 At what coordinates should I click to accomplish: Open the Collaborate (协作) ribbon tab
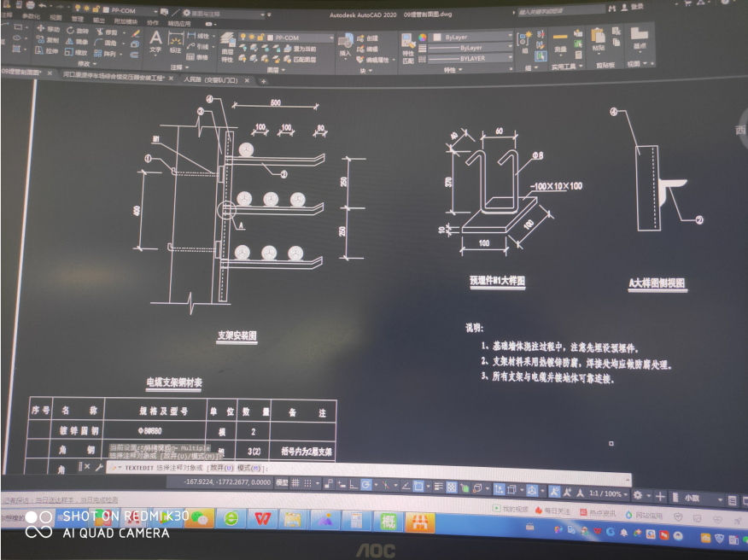[153, 22]
